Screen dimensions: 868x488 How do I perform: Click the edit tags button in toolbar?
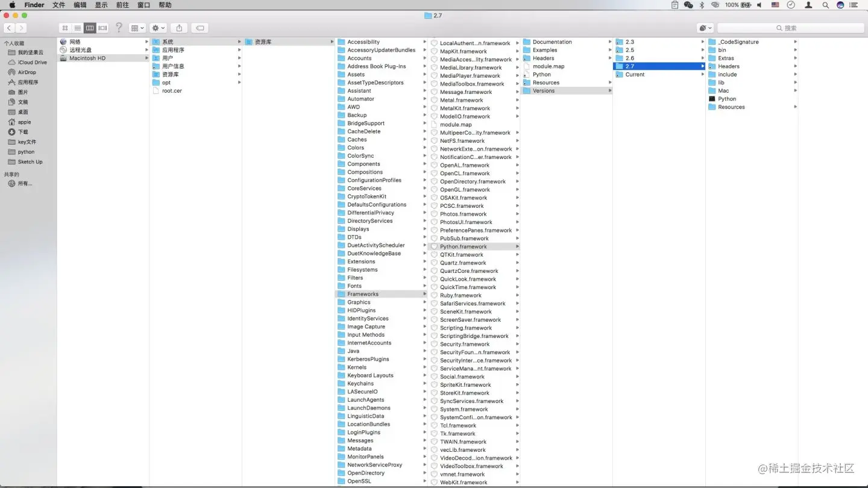(x=200, y=28)
